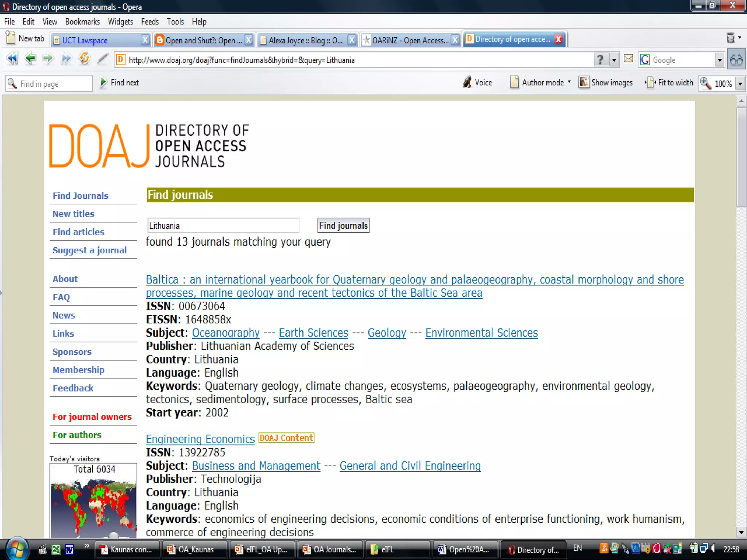Click the vertical page scrollbar thumb
747x560 pixels.
pyautogui.click(x=741, y=157)
